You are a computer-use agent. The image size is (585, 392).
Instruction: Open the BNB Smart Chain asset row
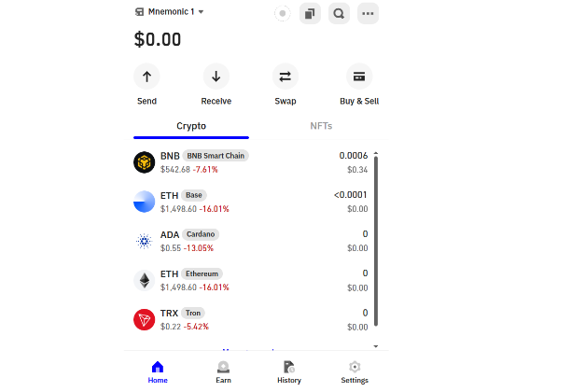point(250,162)
